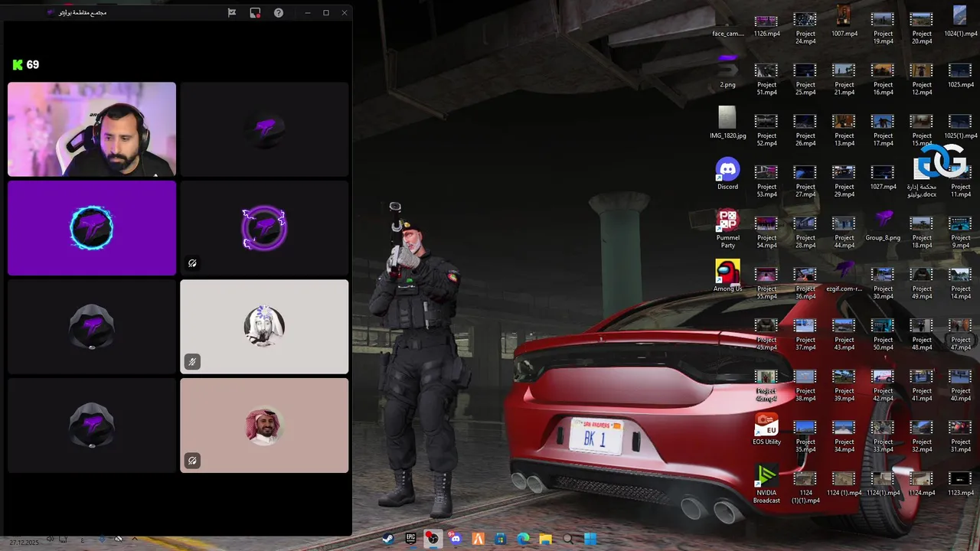
Task: Select Project 52.mp4 on desktop
Action: 766,131
